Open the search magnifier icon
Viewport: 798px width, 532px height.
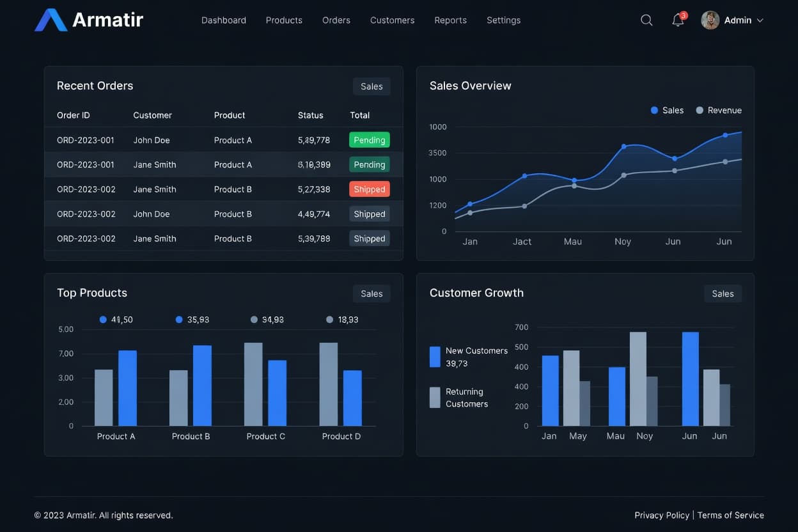point(646,20)
